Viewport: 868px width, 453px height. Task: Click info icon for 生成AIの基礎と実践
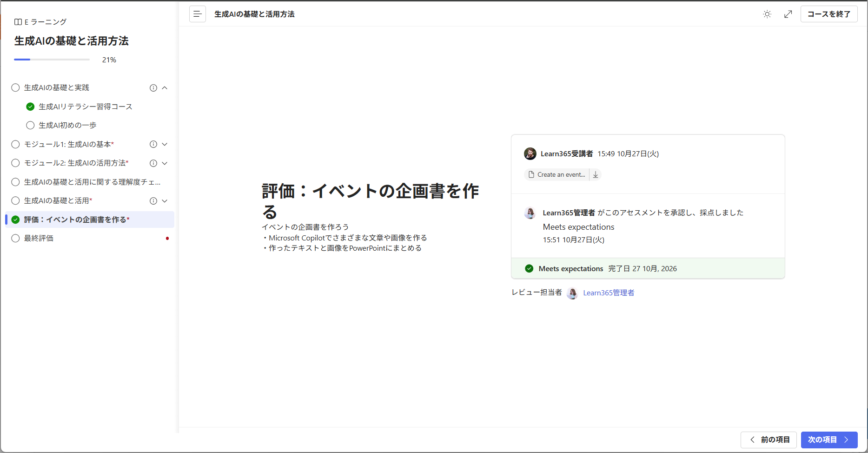coord(153,88)
